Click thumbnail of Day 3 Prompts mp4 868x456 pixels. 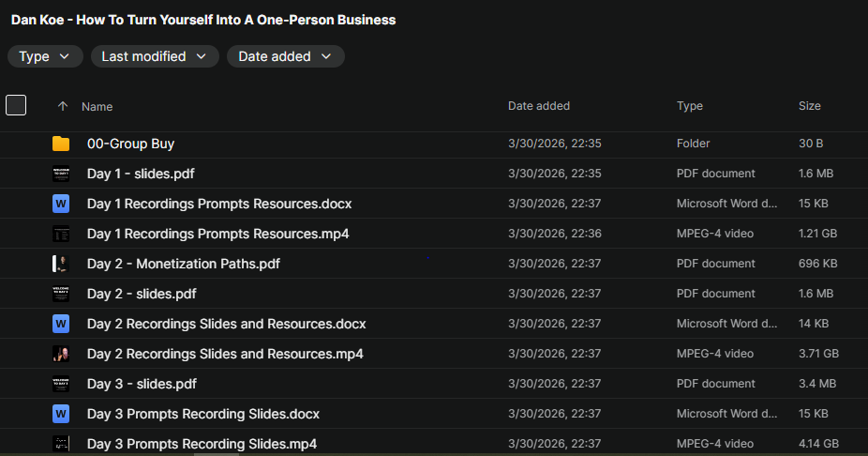point(61,443)
